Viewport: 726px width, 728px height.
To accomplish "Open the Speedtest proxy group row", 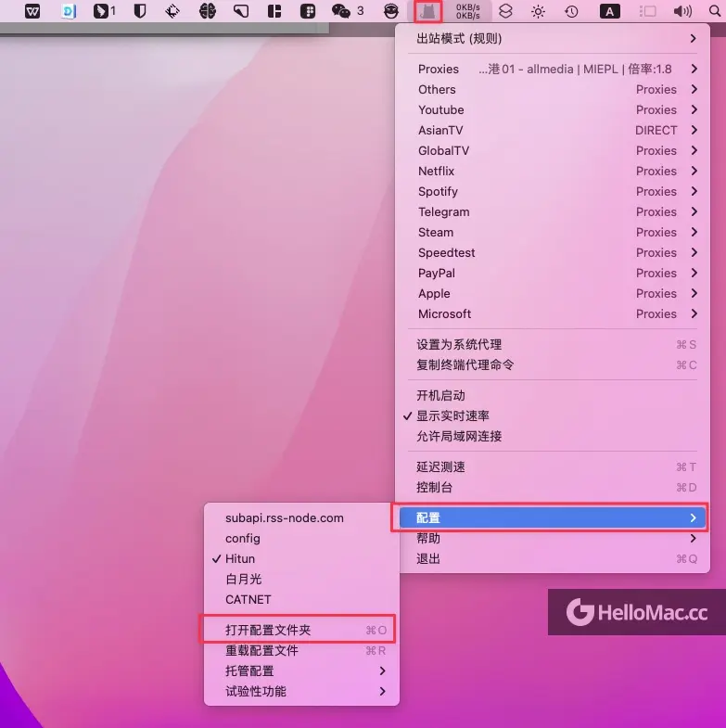I will point(553,253).
